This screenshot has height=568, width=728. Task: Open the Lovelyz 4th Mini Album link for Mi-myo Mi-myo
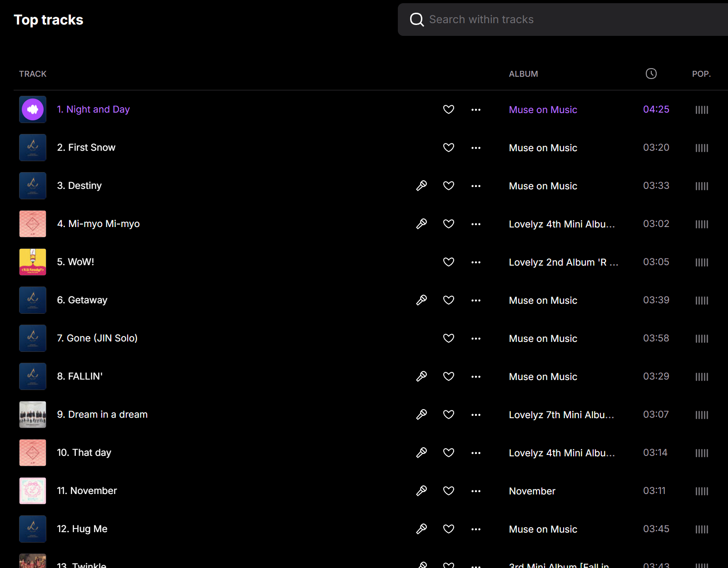pyautogui.click(x=562, y=224)
